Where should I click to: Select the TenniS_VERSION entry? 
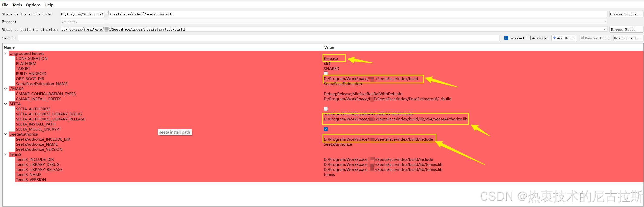pos(31,179)
